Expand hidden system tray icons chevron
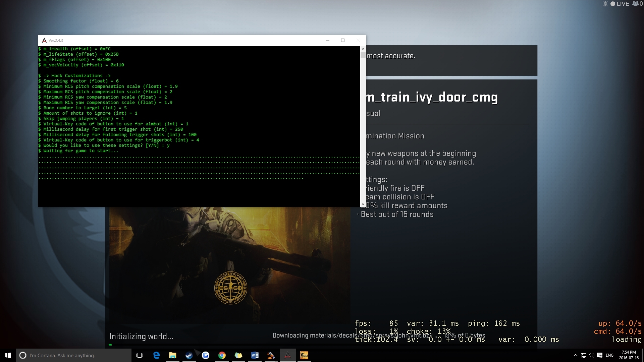The height and width of the screenshot is (362, 644). [x=576, y=355]
